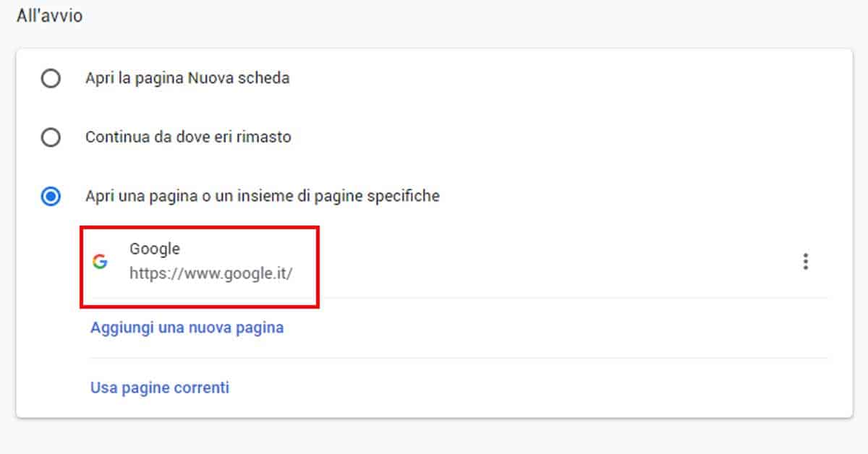This screenshot has width=868, height=454.
Task: Click the "All'avvio" section heading
Action: [48, 15]
